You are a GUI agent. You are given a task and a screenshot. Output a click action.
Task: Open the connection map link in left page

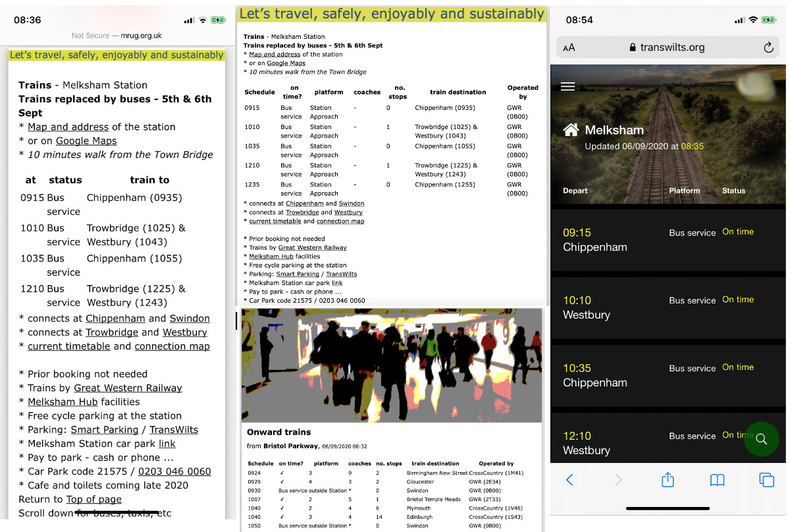click(x=172, y=346)
